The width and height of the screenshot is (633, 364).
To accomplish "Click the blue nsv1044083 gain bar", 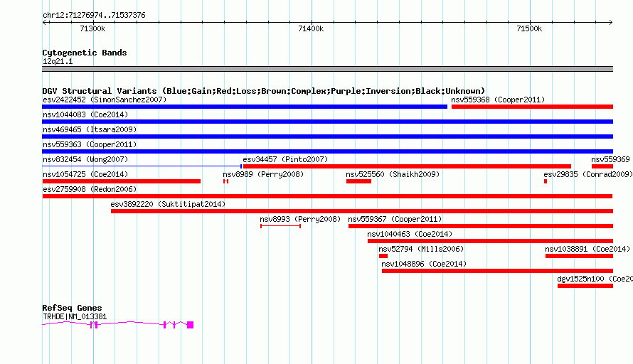I will point(327,122).
